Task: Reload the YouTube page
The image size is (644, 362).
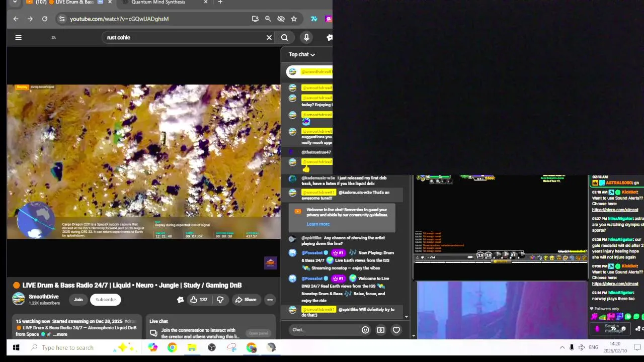Action: [x=45, y=19]
